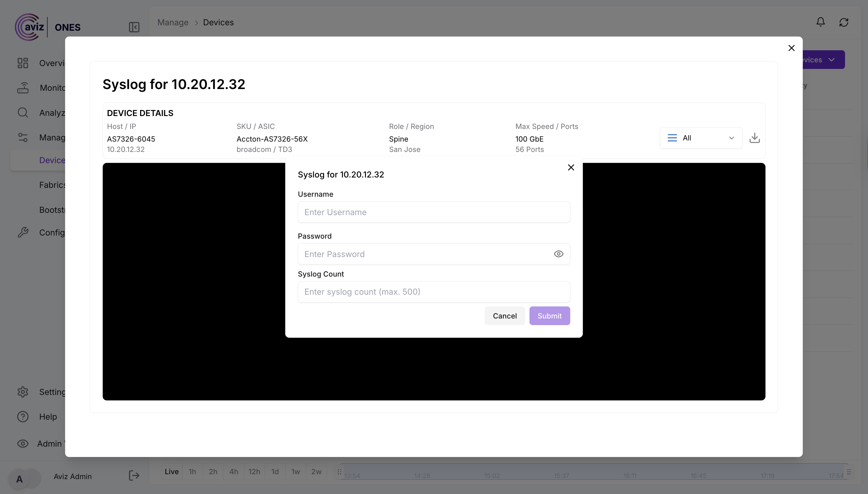This screenshot has width=868, height=494.
Task: Toggle password visibility eye icon
Action: pos(559,254)
